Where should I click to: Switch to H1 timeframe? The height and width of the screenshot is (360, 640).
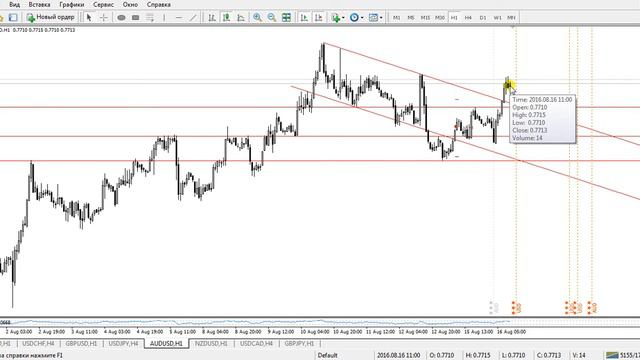tap(454, 18)
